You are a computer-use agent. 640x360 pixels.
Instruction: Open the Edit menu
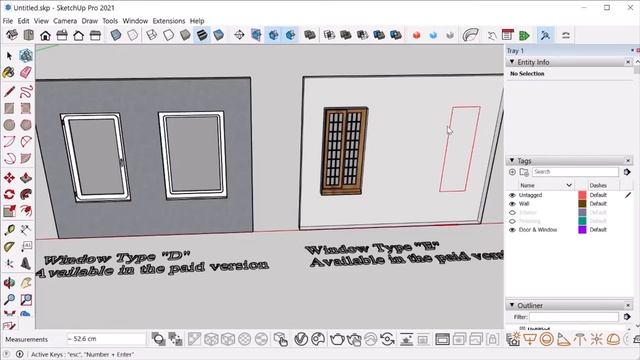[x=23, y=21]
